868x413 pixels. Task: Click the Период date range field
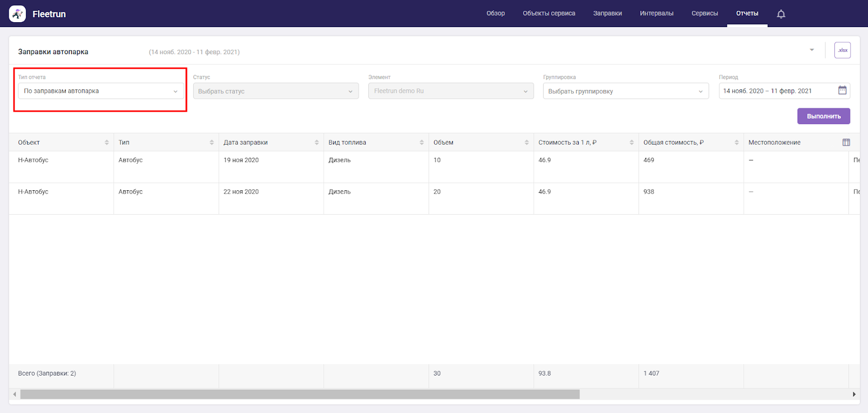point(777,91)
